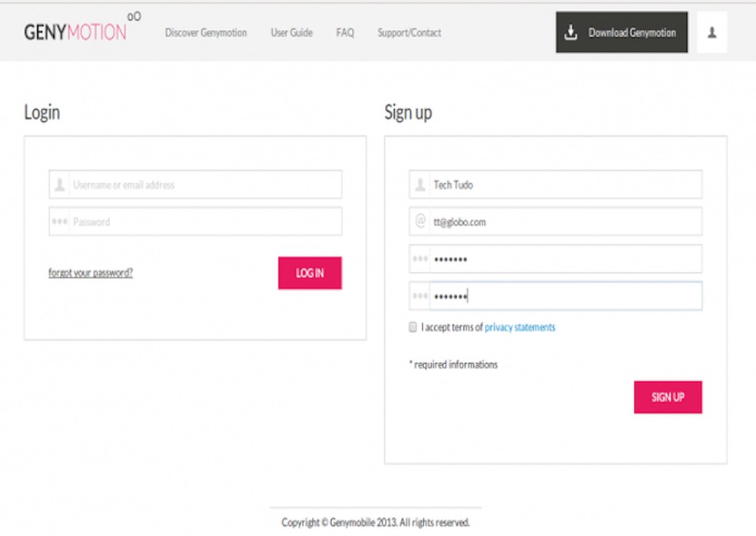Select the user icon in login username field

click(x=60, y=185)
